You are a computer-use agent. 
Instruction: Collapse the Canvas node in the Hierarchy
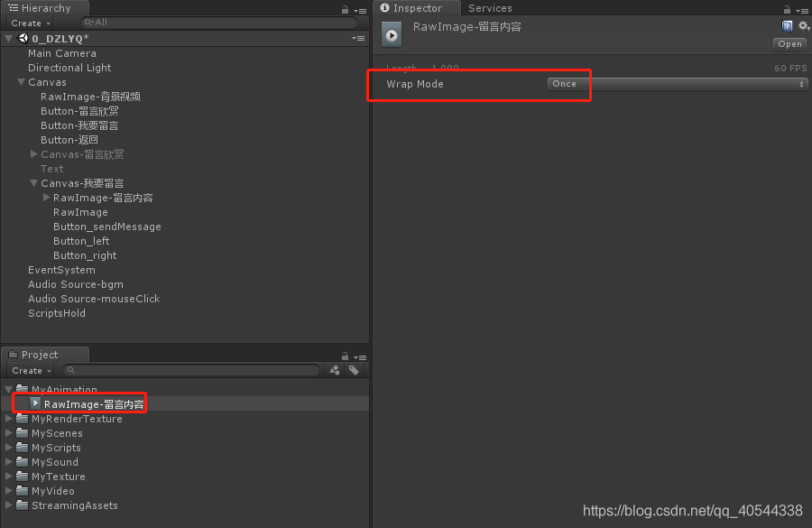coord(20,81)
